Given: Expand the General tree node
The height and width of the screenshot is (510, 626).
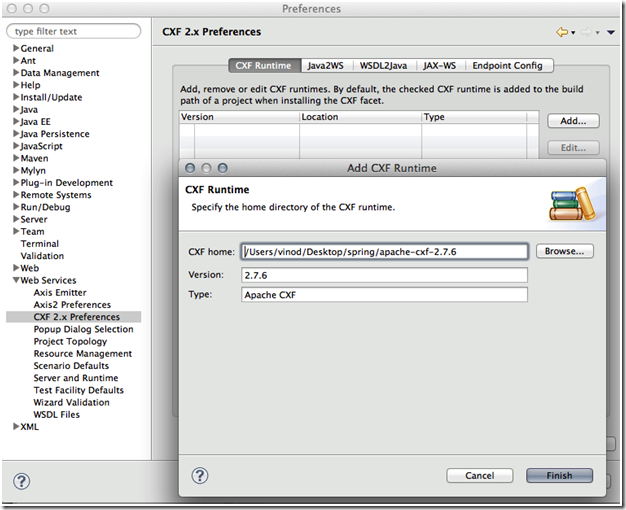Looking at the screenshot, I should pyautogui.click(x=16, y=48).
